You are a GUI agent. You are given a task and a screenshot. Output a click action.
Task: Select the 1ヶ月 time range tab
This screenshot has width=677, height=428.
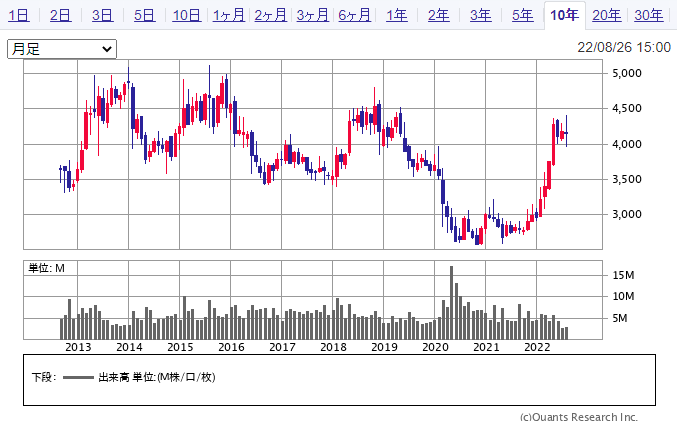pyautogui.click(x=228, y=16)
